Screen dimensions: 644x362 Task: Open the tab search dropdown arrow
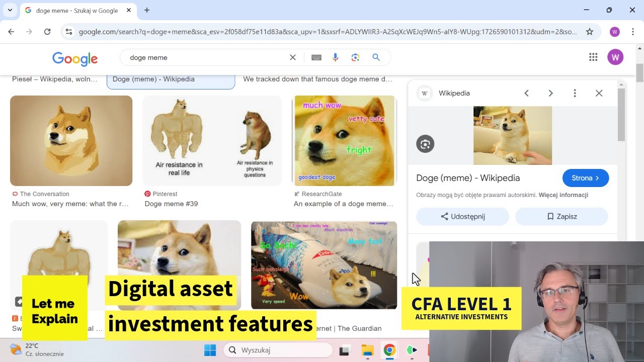click(10, 10)
